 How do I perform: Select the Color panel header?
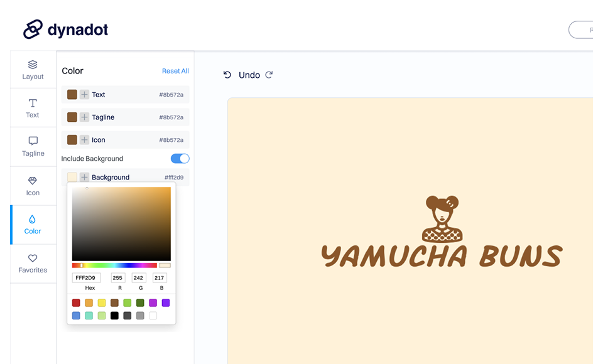click(72, 71)
